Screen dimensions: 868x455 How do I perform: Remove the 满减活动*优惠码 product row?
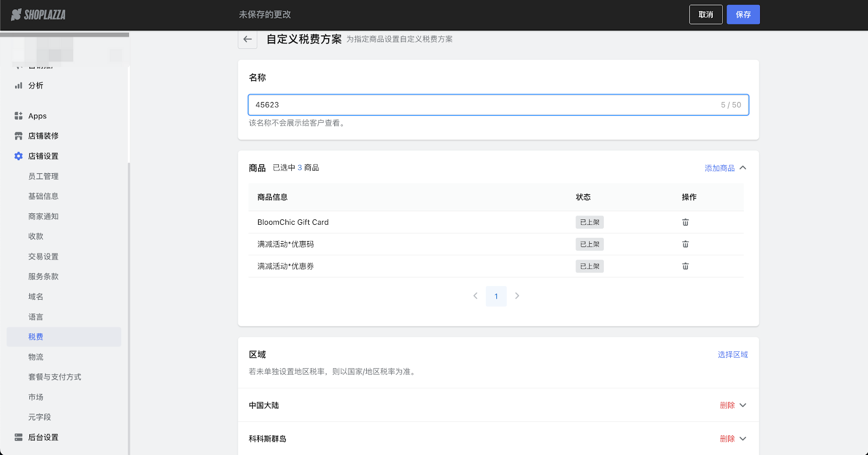685,244
